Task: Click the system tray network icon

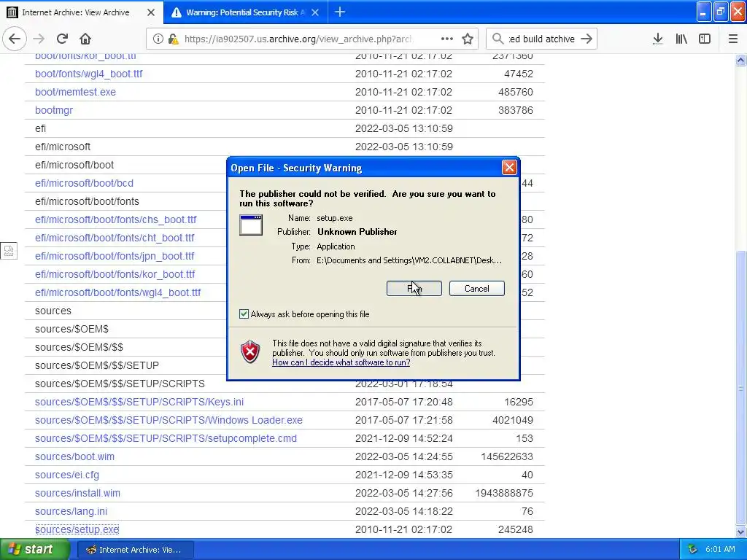Action: point(693,549)
